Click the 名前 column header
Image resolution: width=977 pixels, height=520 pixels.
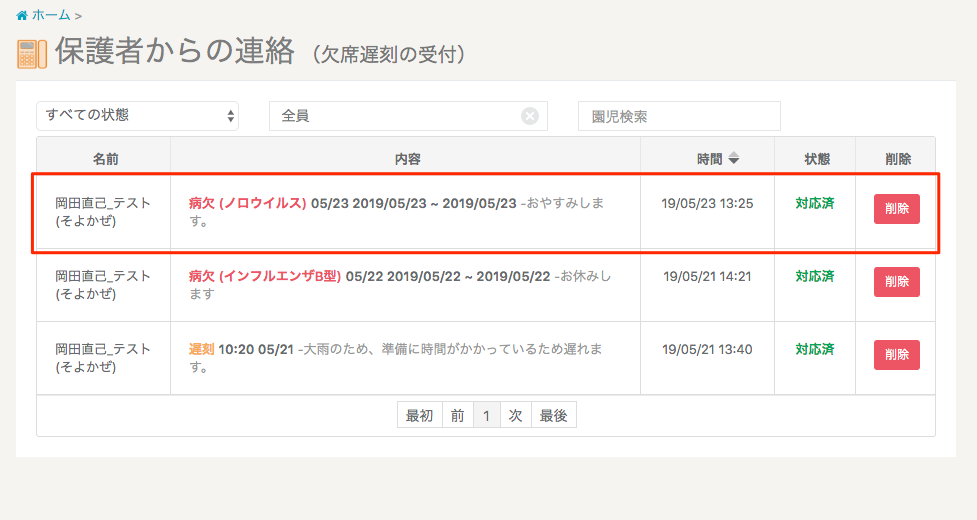click(104, 159)
